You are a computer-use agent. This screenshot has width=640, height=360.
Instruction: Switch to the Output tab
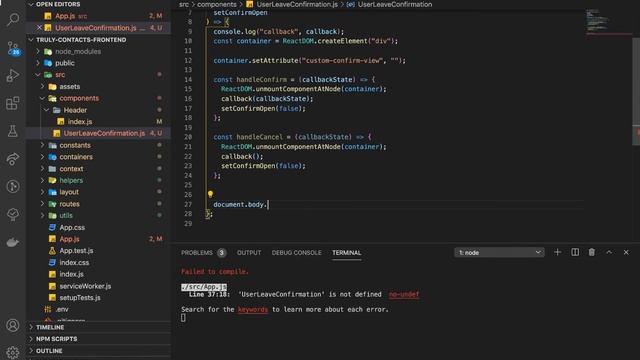pyautogui.click(x=249, y=253)
